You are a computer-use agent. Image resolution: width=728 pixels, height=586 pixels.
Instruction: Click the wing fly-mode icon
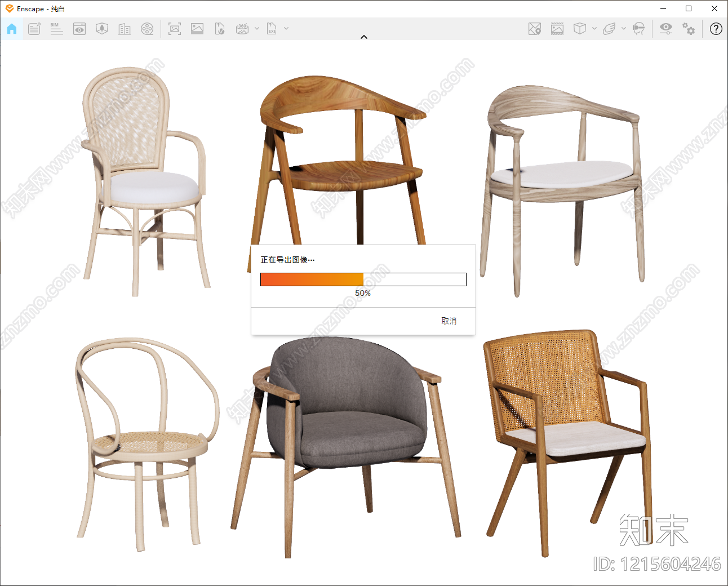click(x=609, y=29)
